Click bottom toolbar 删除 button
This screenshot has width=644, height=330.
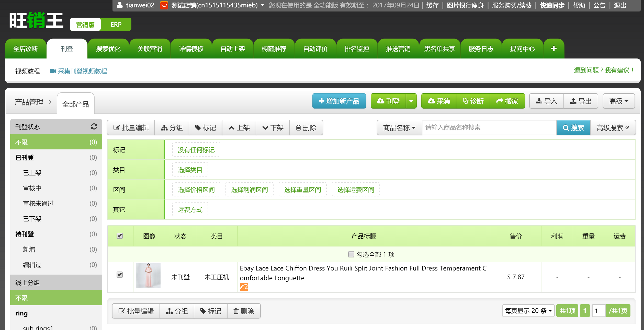tap(244, 311)
